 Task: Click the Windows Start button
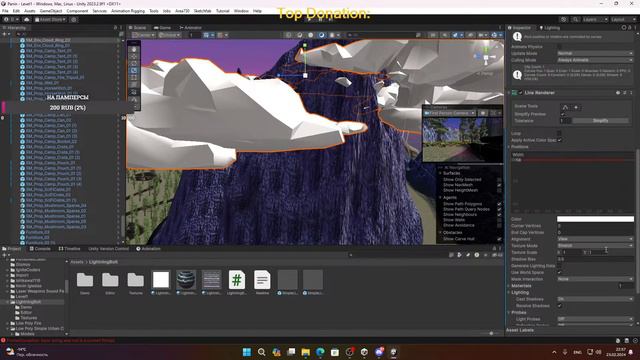247,352
